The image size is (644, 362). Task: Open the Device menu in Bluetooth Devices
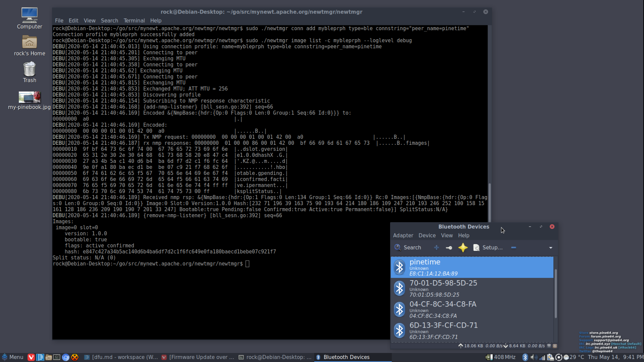pos(427,235)
